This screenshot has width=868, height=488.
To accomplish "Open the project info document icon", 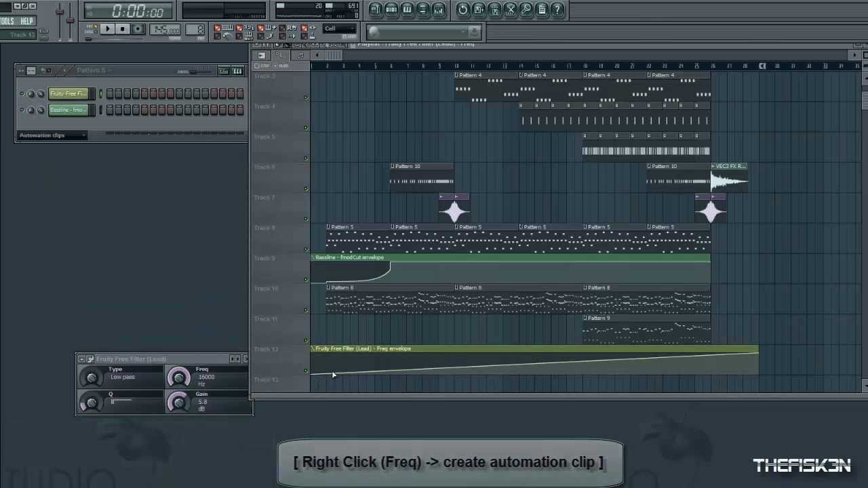I will pyautogui.click(x=541, y=9).
